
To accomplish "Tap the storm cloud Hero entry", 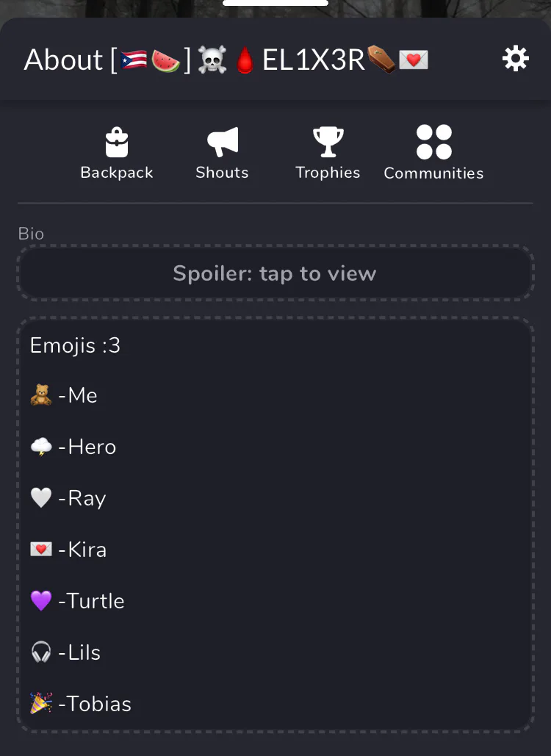I will click(x=73, y=447).
